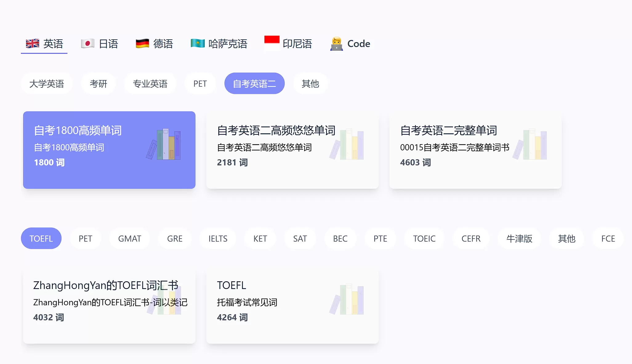The height and width of the screenshot is (364, 632).
Task: Click the UK flag icon next to 英语
Action: coord(32,43)
